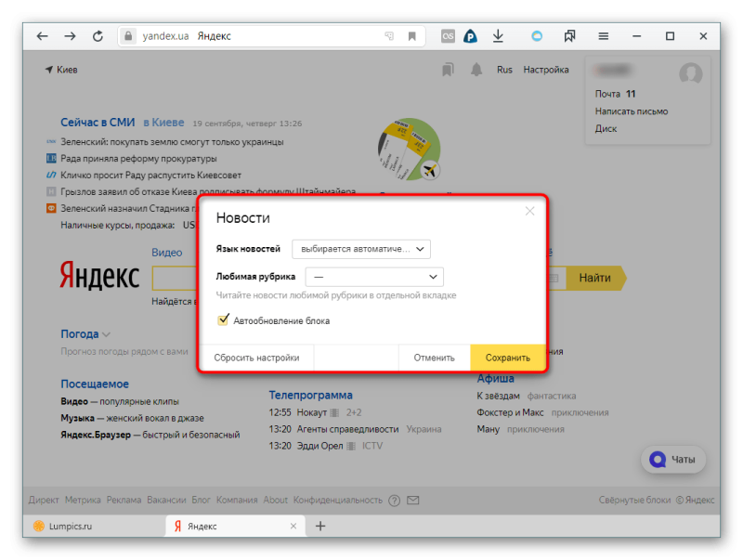The image size is (743, 560).
Task: Click the padlock icon in address bar
Action: 128,36
